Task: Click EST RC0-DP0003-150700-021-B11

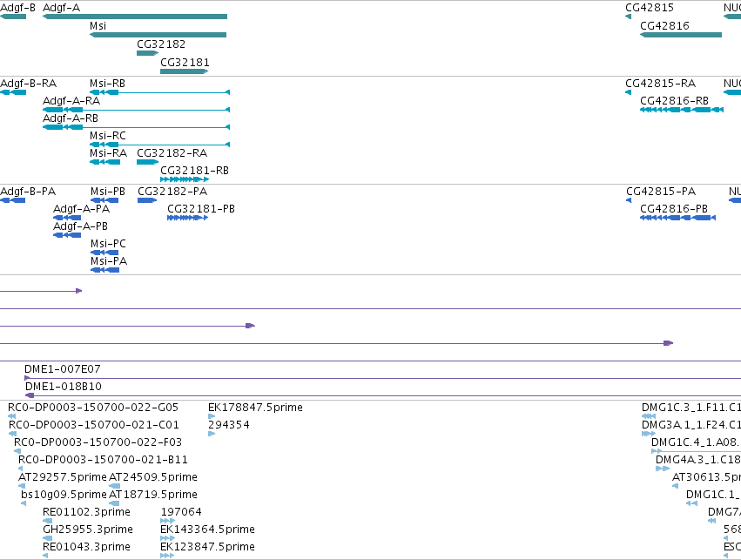Action: (x=103, y=460)
